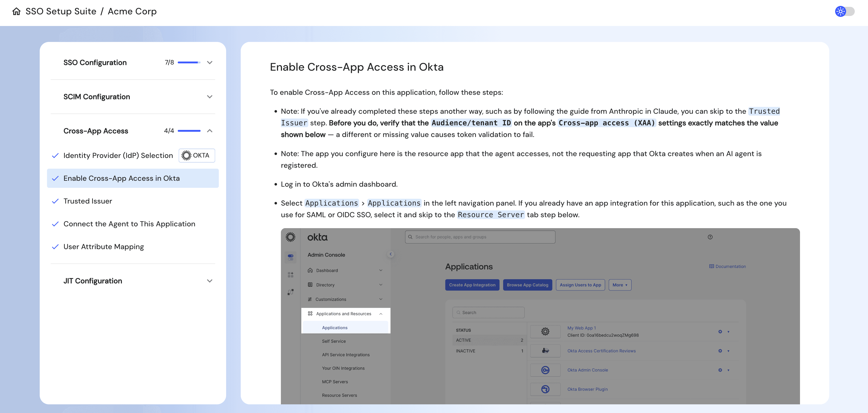Screen dimensions: 868x413
Task: Click checkmark beside Identity Provider Selection
Action: click(x=55, y=155)
